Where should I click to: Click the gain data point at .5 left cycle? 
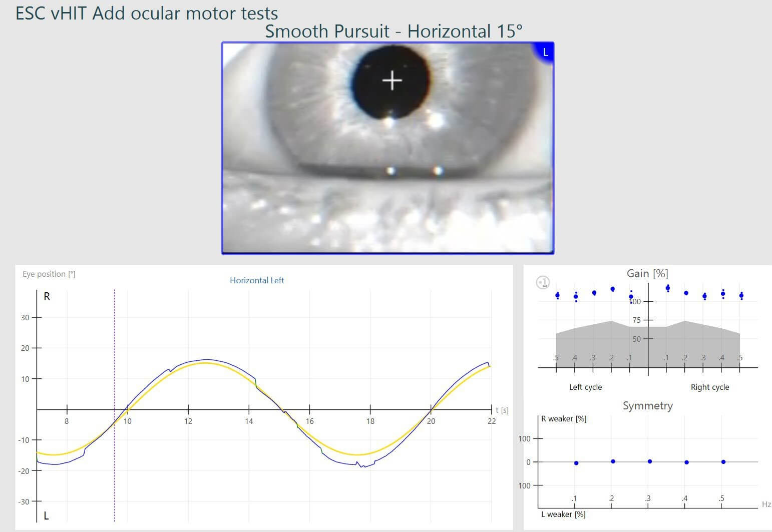[557, 295]
